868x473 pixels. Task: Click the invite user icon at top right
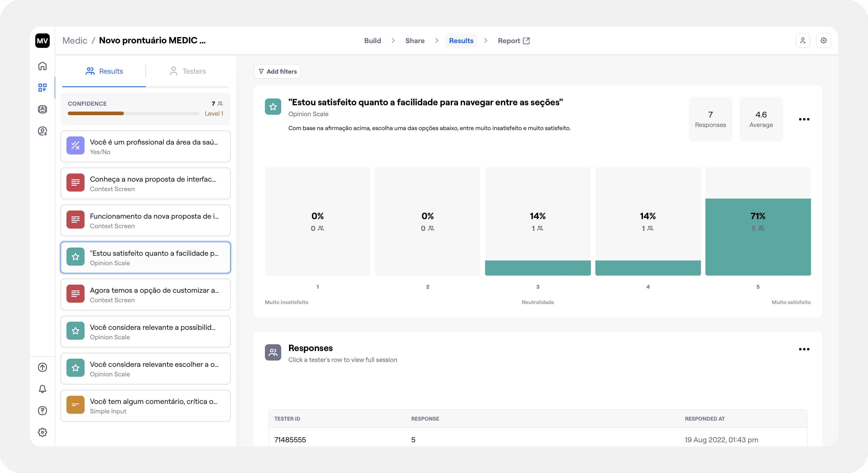[803, 41]
